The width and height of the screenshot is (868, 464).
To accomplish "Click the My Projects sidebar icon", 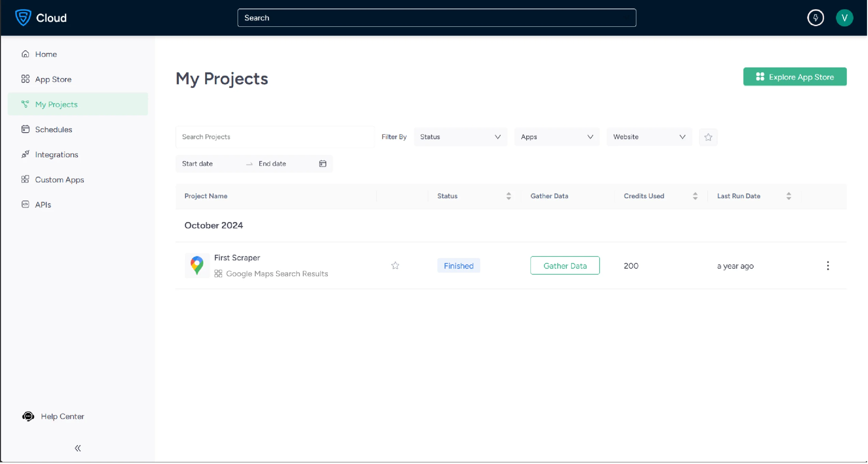I will click(25, 104).
